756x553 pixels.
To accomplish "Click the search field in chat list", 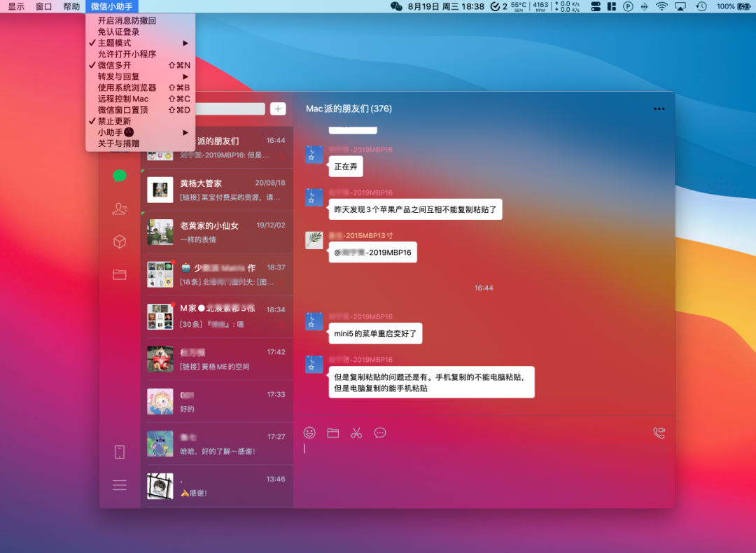I will 230,109.
